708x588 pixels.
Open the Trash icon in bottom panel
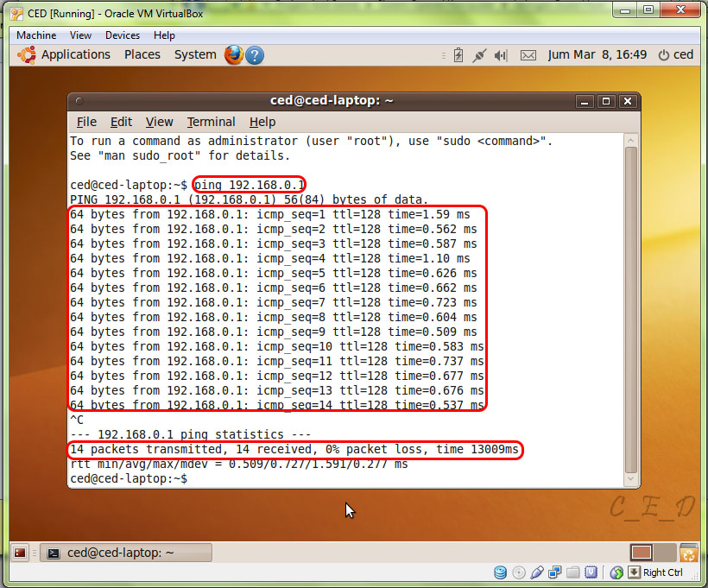point(689,553)
